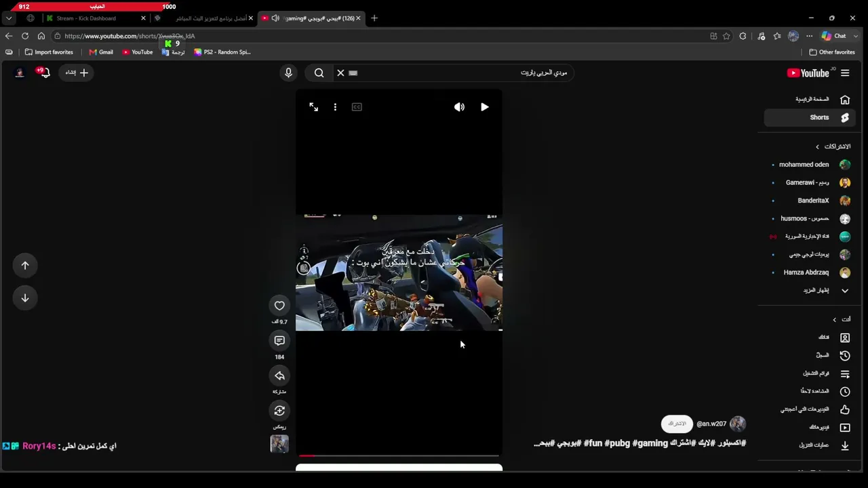
Task: Open your YouTube account avatar menu
Action: 20,73
